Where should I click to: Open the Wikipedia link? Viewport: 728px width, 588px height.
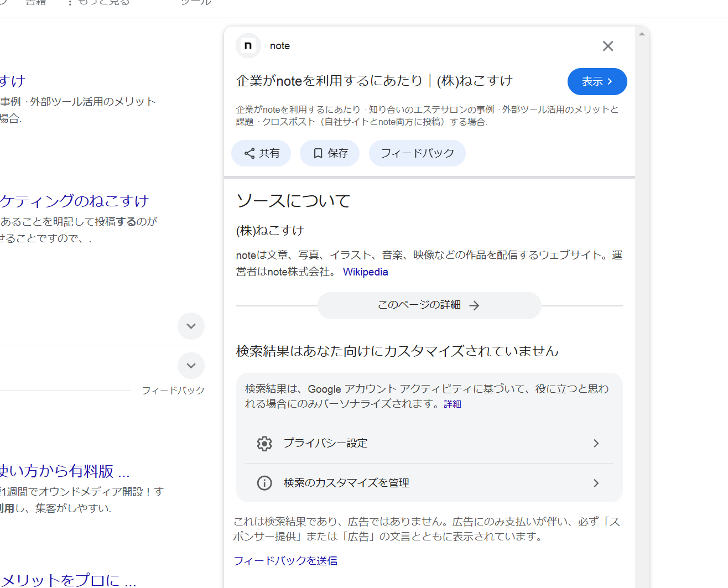point(366,272)
